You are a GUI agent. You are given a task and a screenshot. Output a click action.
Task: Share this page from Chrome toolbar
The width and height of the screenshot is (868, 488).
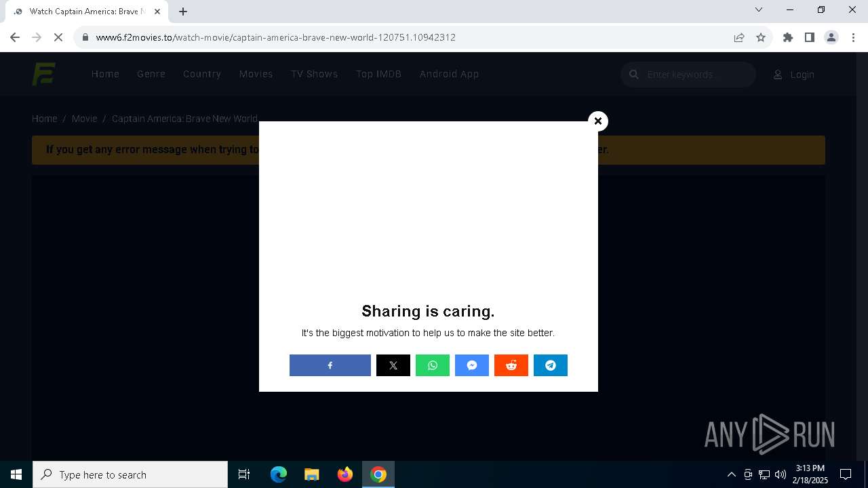[x=739, y=37]
